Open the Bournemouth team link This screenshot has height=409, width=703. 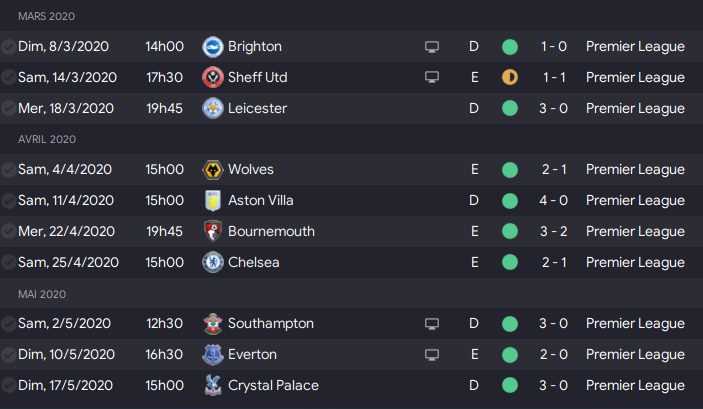coord(271,231)
